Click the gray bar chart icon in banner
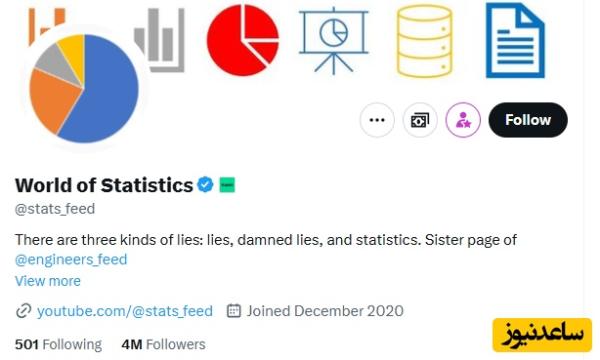The width and height of the screenshot is (600, 360). [161, 40]
